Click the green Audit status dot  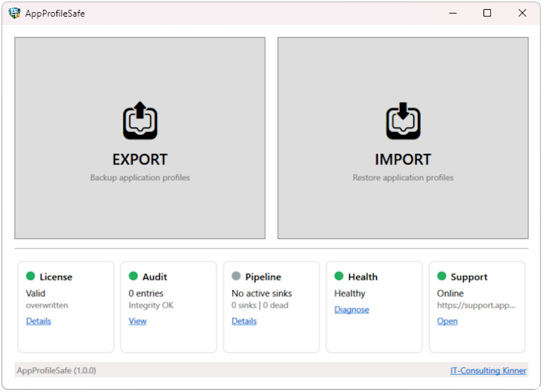coord(133,277)
